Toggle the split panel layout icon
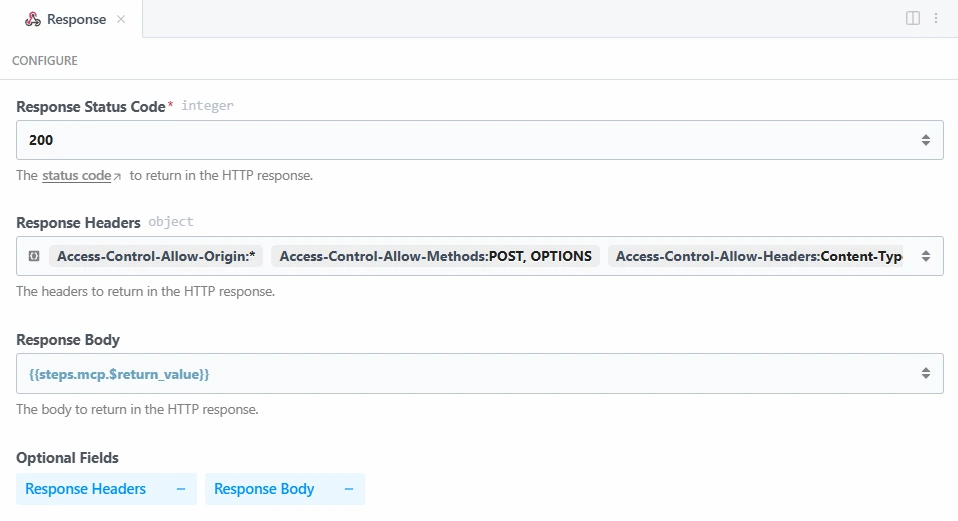The image size is (958, 521). point(913,18)
